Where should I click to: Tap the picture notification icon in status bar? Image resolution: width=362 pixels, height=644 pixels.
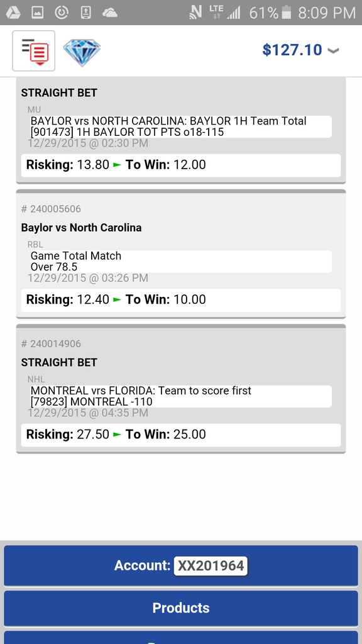tap(37, 13)
